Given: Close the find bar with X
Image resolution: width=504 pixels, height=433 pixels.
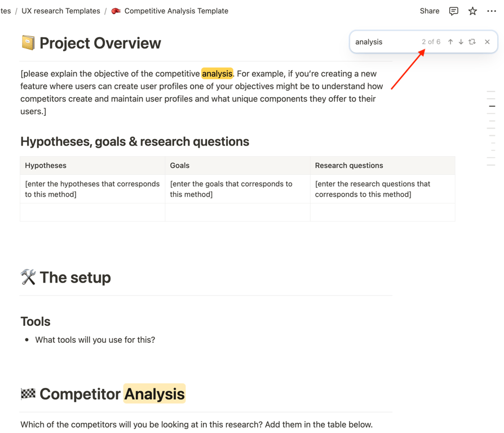Looking at the screenshot, I should coord(488,42).
